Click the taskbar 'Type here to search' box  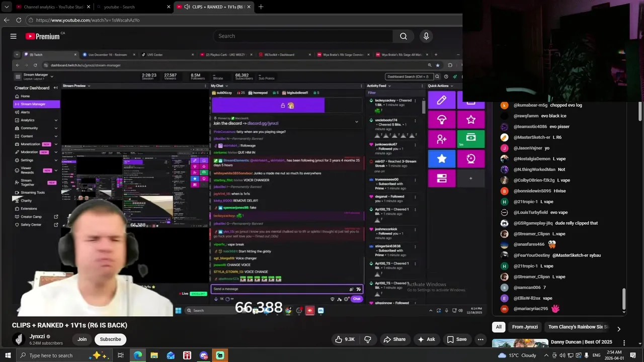click(64, 355)
